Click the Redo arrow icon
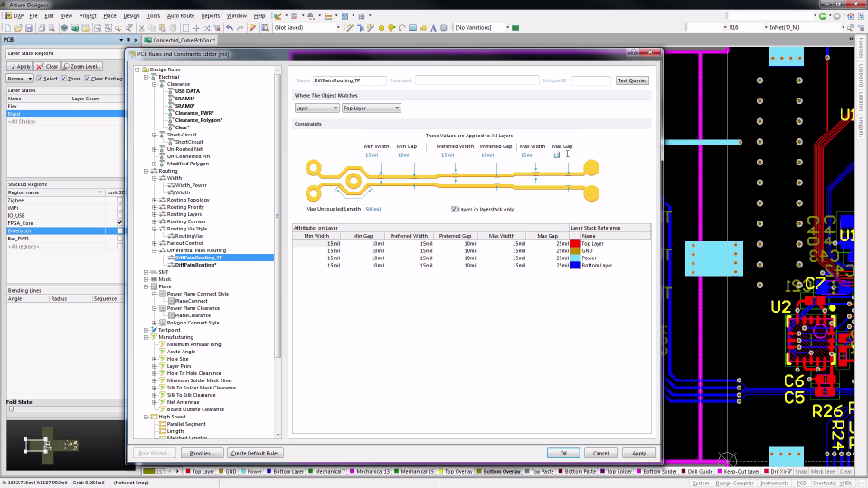 click(240, 28)
